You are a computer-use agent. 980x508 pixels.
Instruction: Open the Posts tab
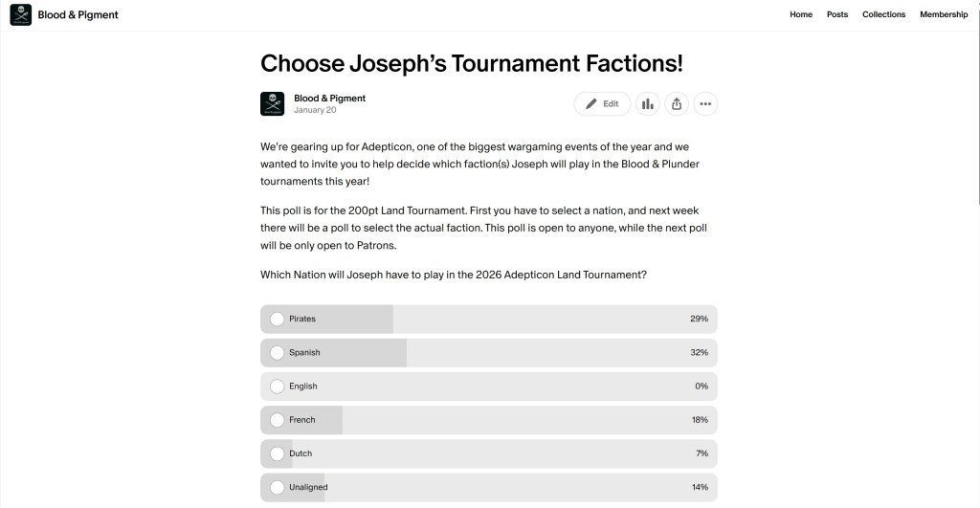point(837,15)
